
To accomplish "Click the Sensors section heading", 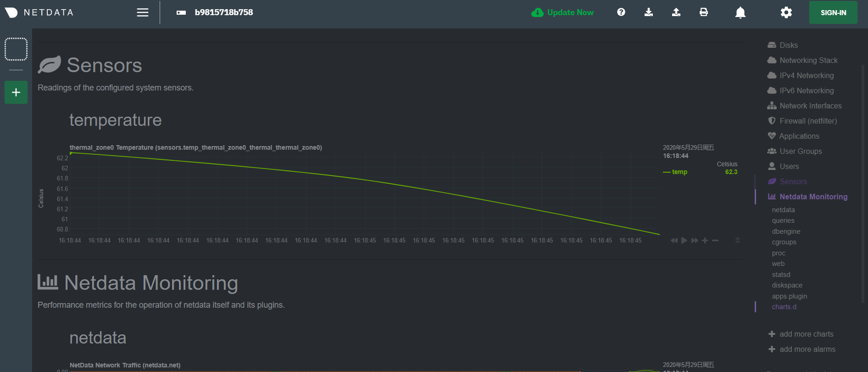I will [105, 65].
